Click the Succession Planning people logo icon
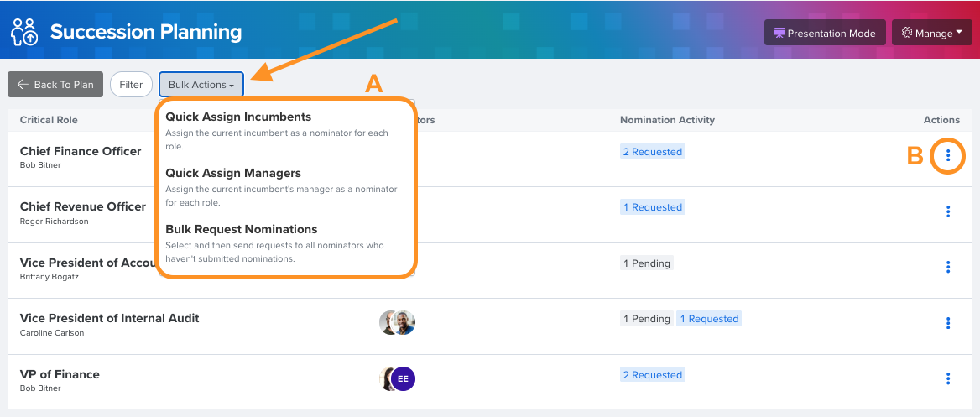Image resolution: width=980 pixels, height=417 pixels. [24, 31]
